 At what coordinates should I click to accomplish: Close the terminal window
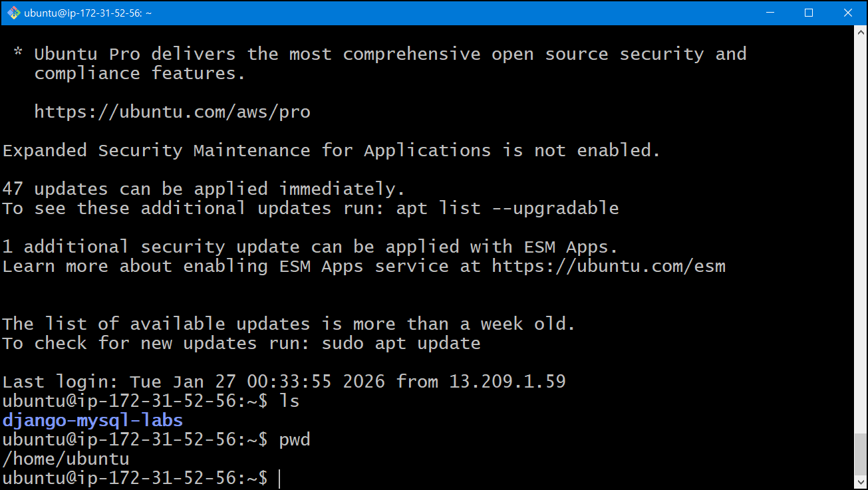[x=847, y=13]
